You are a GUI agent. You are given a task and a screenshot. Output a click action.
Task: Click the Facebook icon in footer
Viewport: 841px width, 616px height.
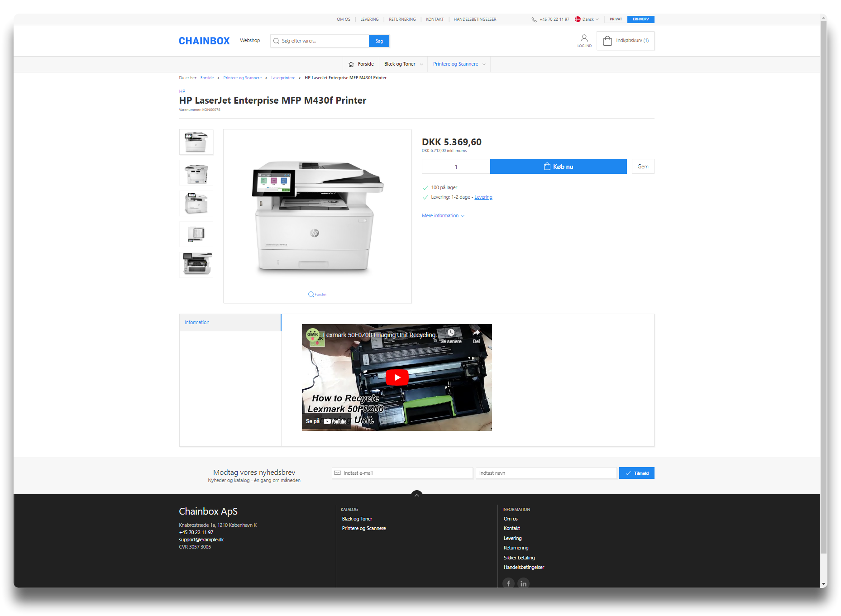click(508, 583)
